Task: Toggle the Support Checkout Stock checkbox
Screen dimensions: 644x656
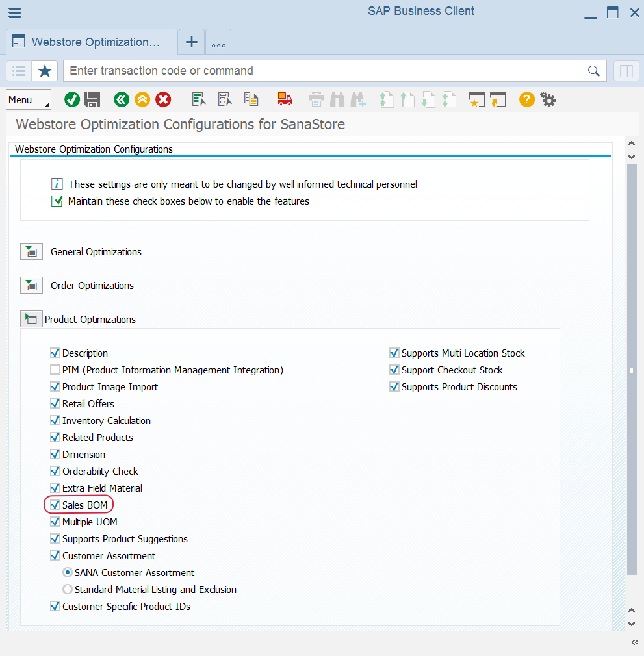Action: pos(394,370)
